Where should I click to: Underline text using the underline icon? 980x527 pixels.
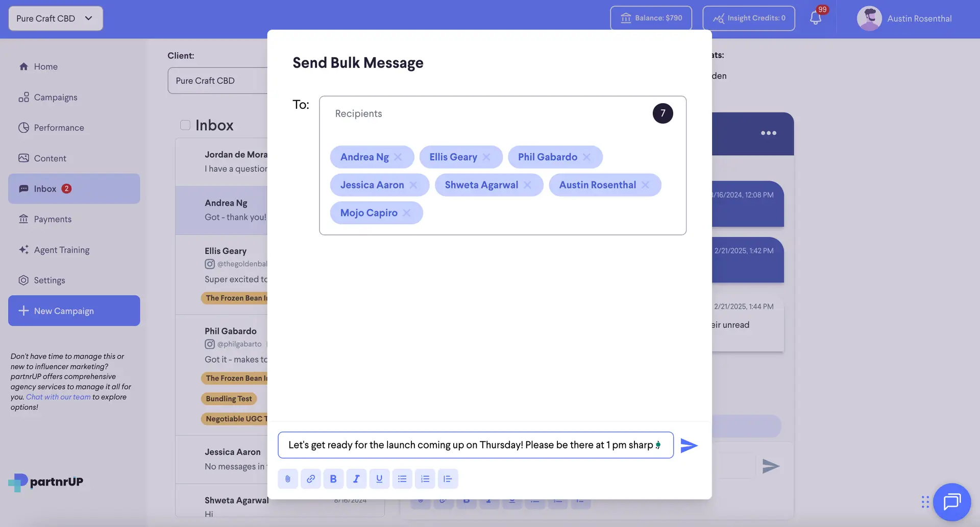tap(379, 478)
